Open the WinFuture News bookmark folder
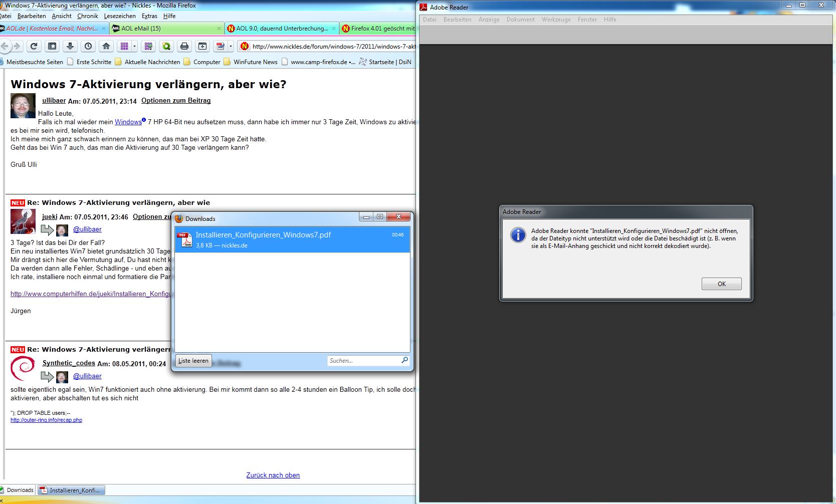 [251, 62]
